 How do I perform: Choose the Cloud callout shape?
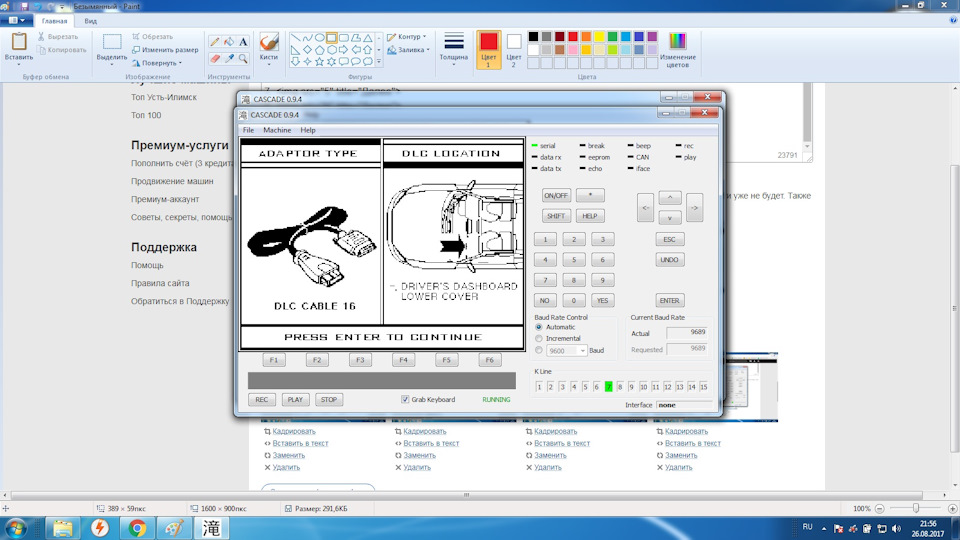[367, 61]
